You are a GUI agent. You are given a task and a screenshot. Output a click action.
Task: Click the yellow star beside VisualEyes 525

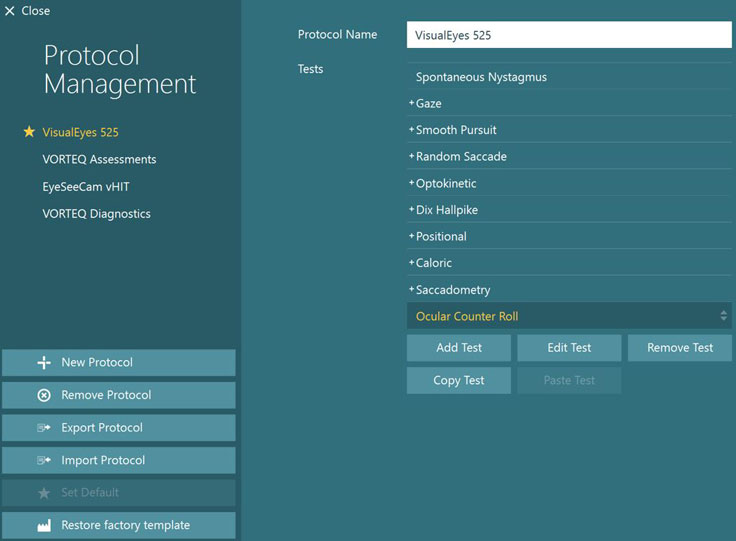coord(29,132)
